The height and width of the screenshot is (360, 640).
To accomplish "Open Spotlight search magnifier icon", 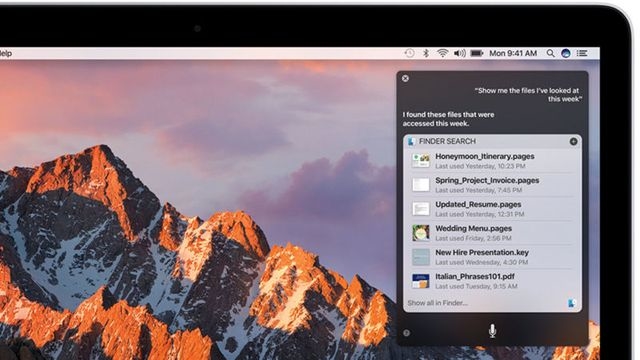I will tap(551, 53).
